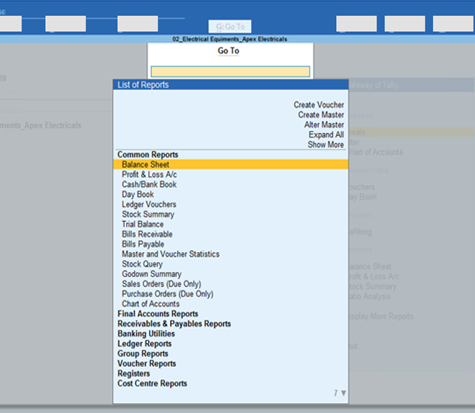Open Day Book from Common Reports
The image size is (475, 413).
[138, 194]
